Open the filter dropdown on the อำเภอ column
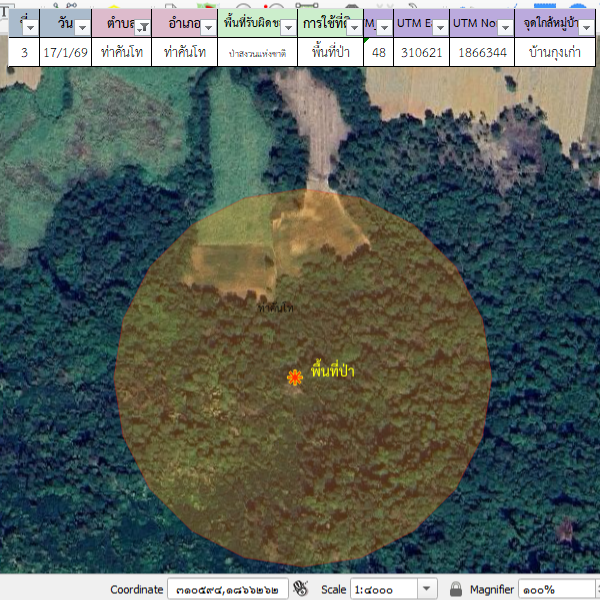 [x=208, y=27]
